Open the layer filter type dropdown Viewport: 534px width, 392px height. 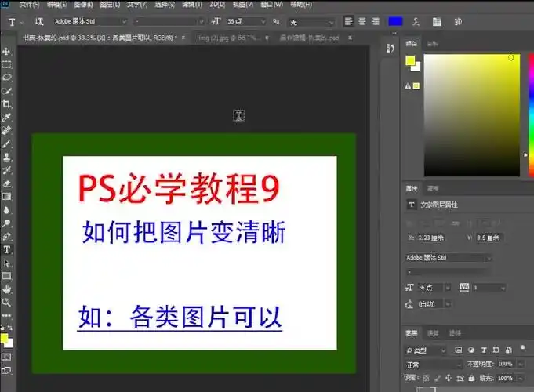click(425, 350)
